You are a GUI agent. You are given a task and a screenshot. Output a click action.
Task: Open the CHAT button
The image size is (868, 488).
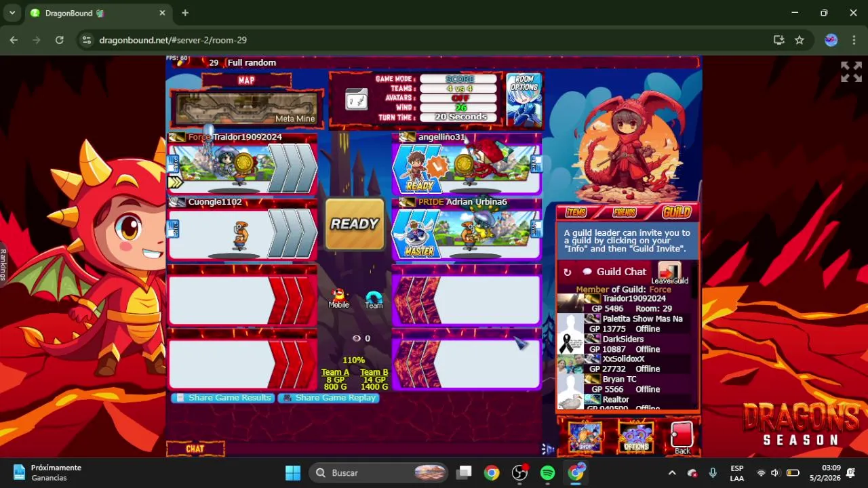click(195, 449)
